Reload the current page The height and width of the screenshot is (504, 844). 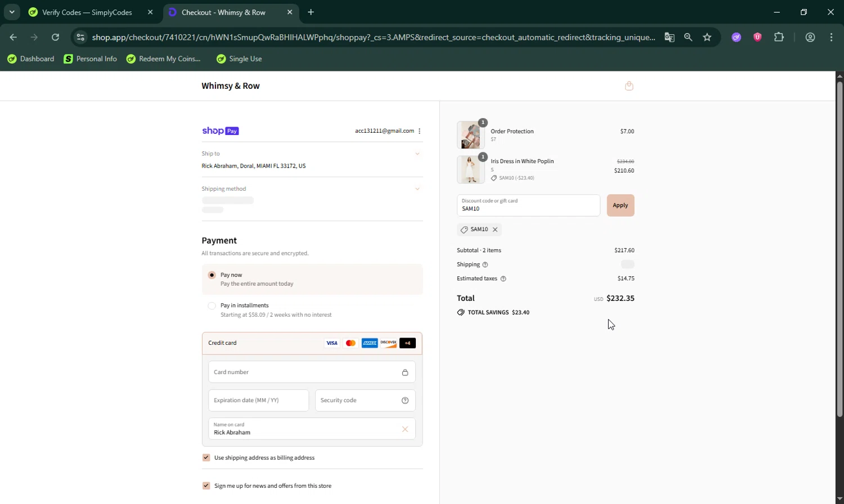pyautogui.click(x=55, y=37)
